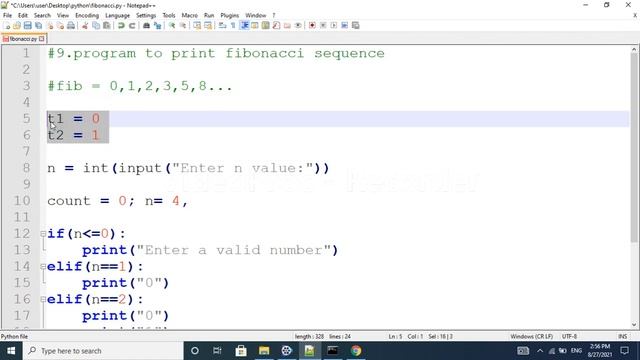Open the Tools menu

point(169,15)
